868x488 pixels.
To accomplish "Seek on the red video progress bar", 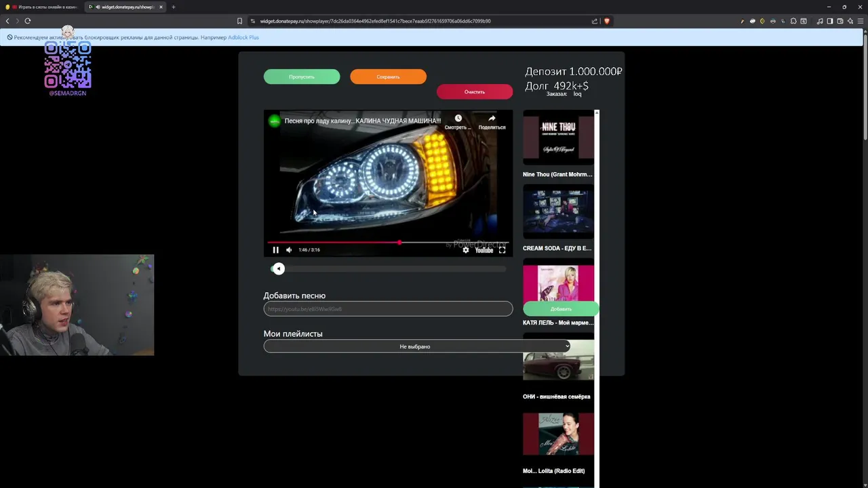I will click(388, 242).
